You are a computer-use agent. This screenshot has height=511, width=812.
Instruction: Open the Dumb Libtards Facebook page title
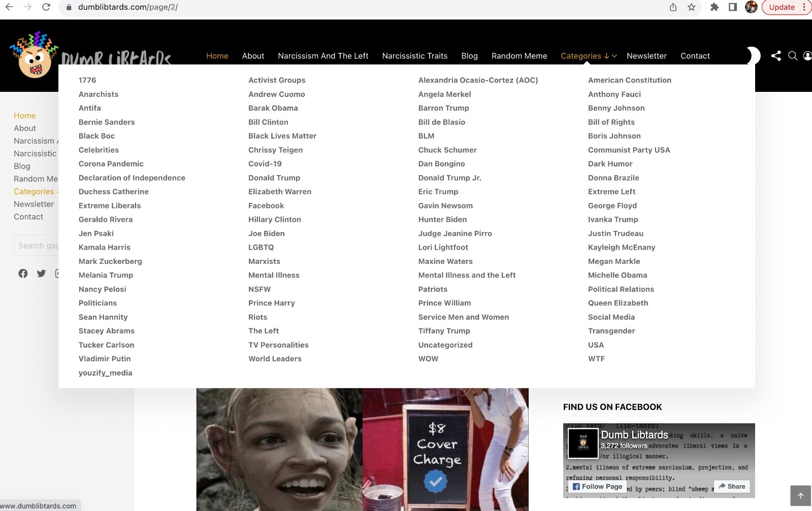click(x=634, y=435)
